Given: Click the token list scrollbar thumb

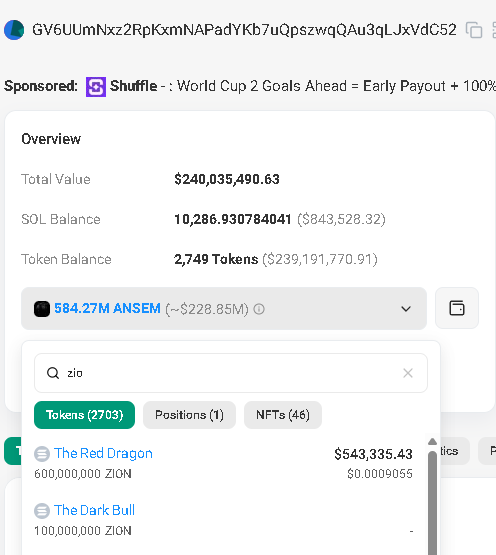Looking at the screenshot, I should point(432,503).
